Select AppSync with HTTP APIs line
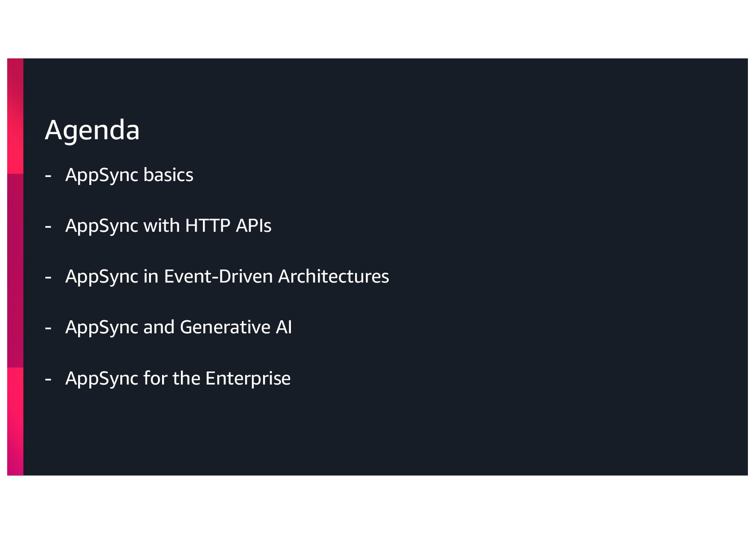 click(x=168, y=225)
